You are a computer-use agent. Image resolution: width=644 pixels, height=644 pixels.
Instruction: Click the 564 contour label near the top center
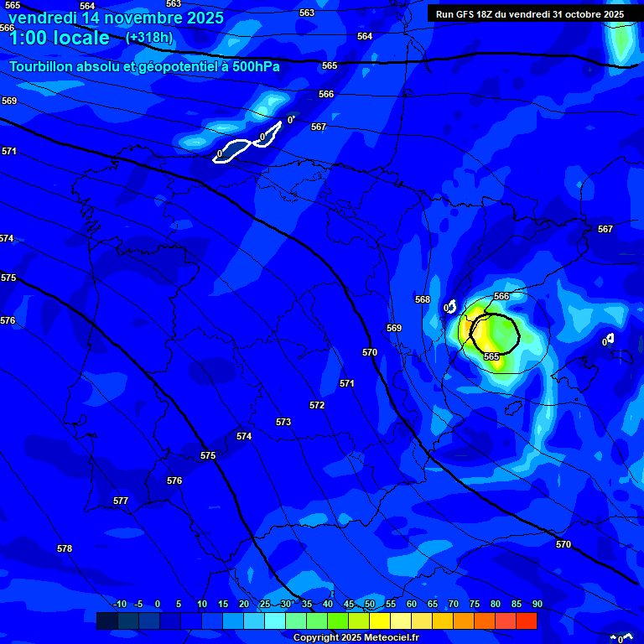coord(365,36)
